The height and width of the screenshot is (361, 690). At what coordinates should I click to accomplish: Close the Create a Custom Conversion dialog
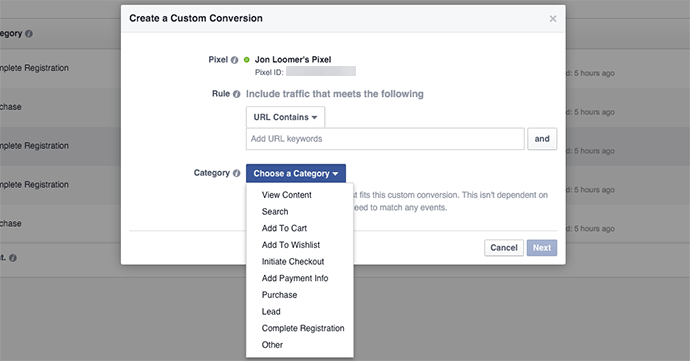coord(553,18)
